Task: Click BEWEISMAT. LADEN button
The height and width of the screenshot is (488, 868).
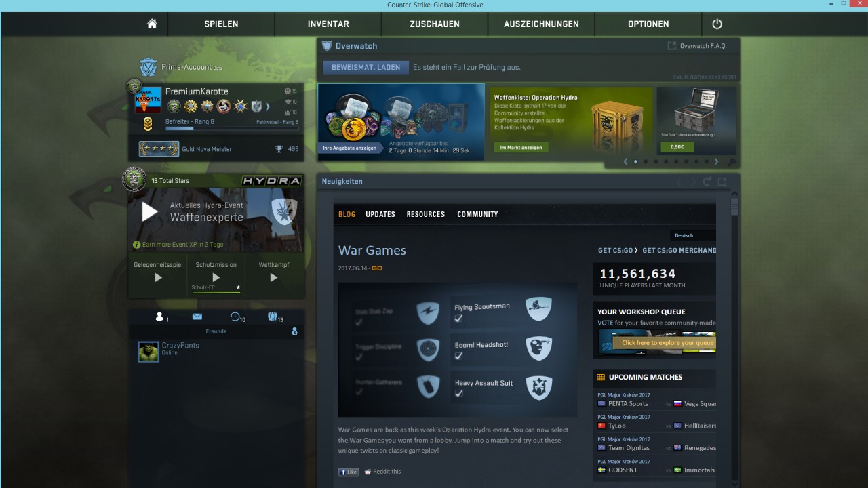Action: pos(366,67)
